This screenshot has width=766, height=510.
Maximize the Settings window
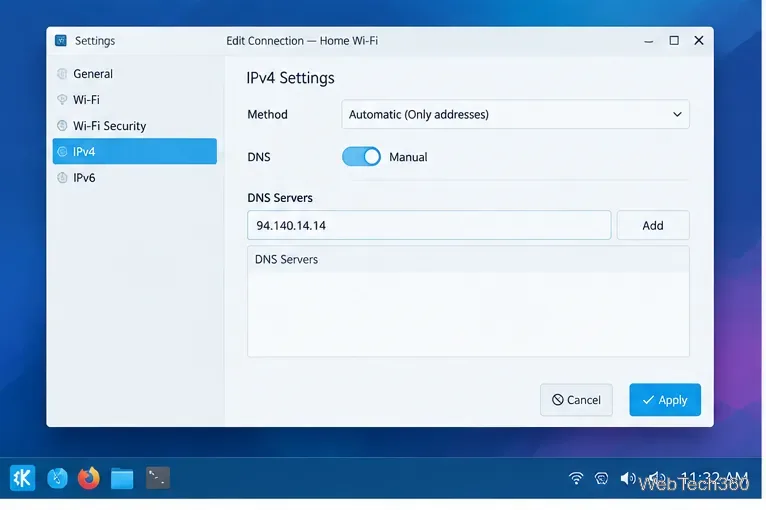point(674,41)
